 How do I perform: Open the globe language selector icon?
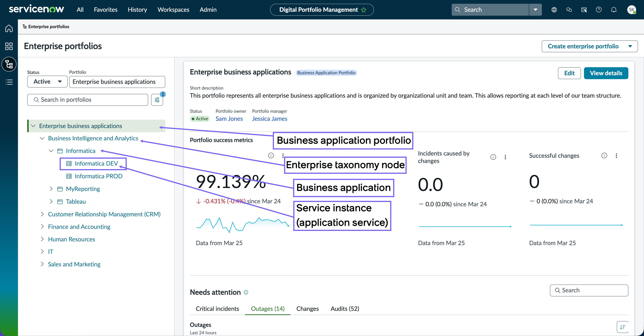pyautogui.click(x=554, y=10)
